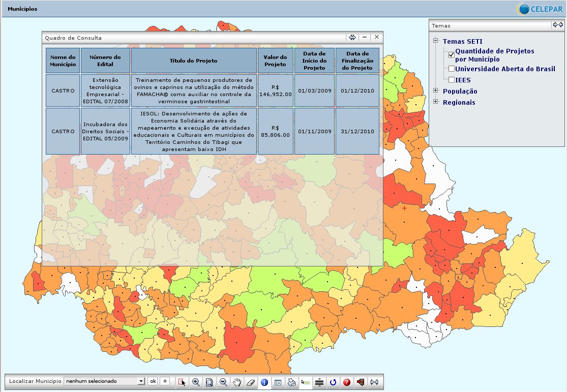
Task: Select the zoom out magnifier tool
Action: click(x=223, y=382)
